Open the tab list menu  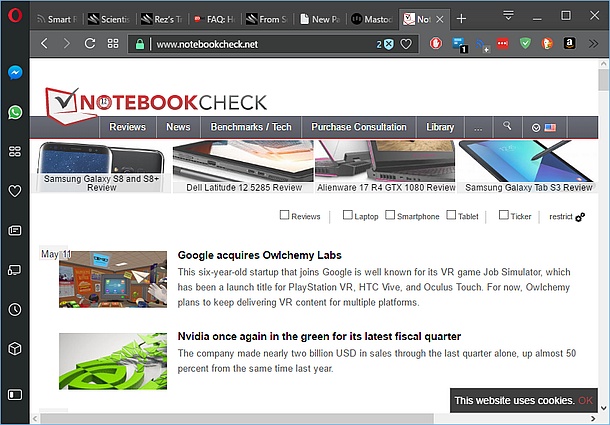508,16
